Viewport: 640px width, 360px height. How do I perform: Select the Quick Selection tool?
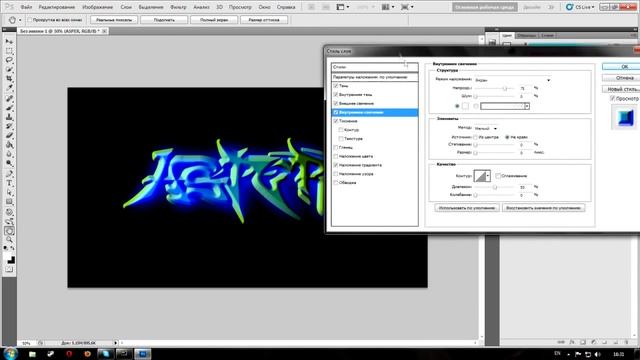(x=9, y=69)
